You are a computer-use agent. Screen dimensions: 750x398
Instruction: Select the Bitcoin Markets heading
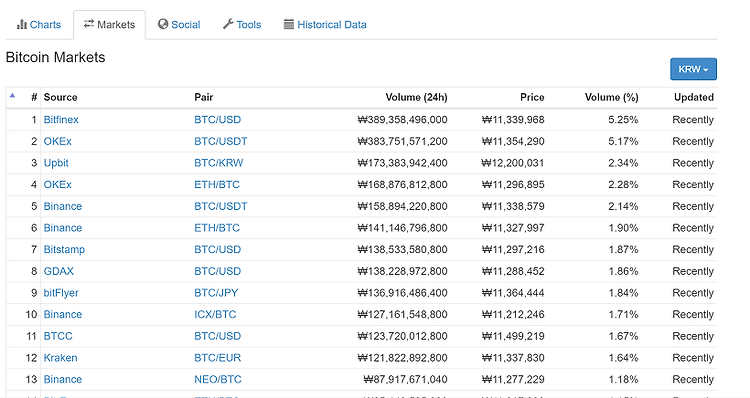(55, 57)
